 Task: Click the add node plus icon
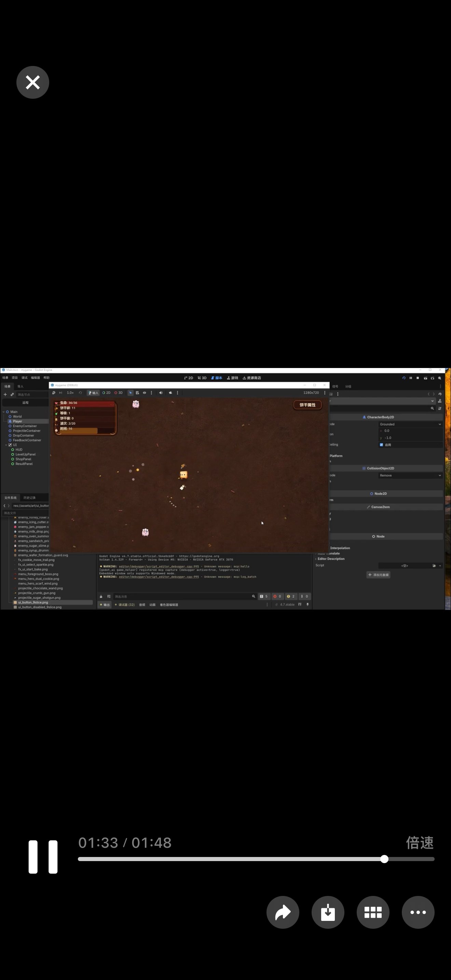pos(5,395)
